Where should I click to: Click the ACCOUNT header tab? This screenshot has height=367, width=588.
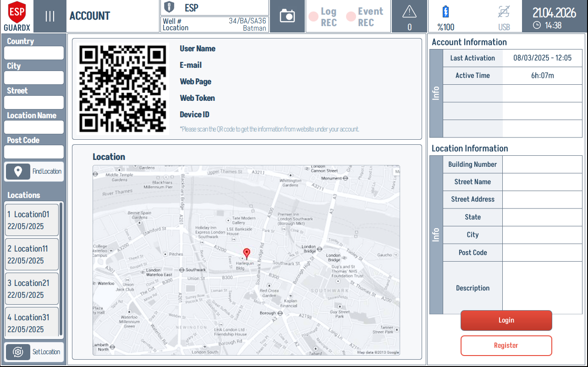click(89, 16)
